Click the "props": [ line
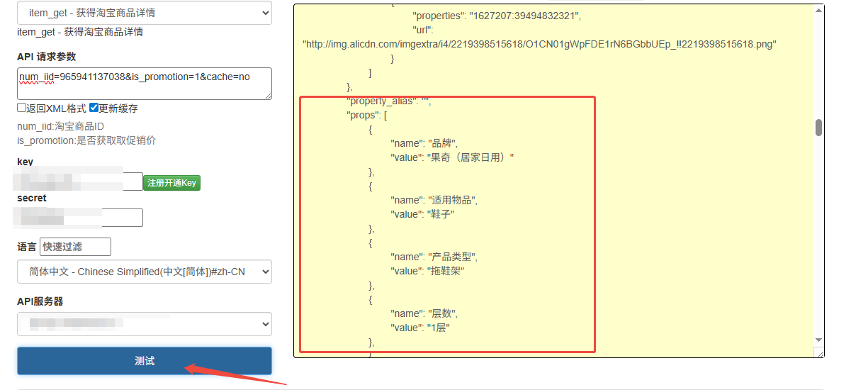 367,115
